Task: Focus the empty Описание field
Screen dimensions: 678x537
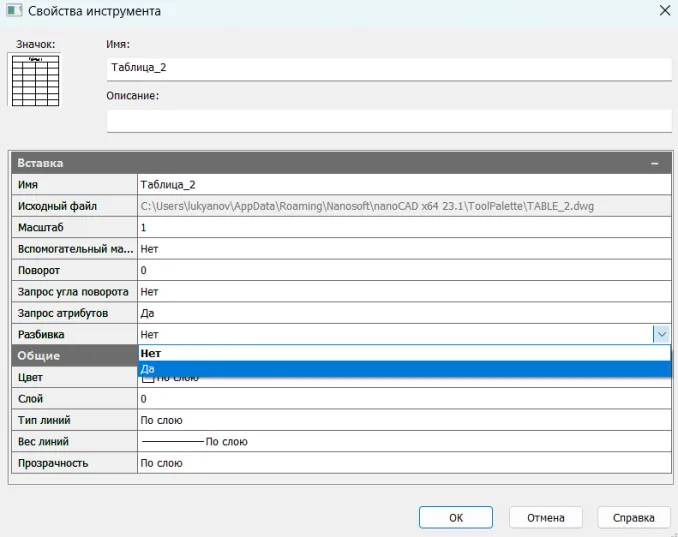Action: 388,121
